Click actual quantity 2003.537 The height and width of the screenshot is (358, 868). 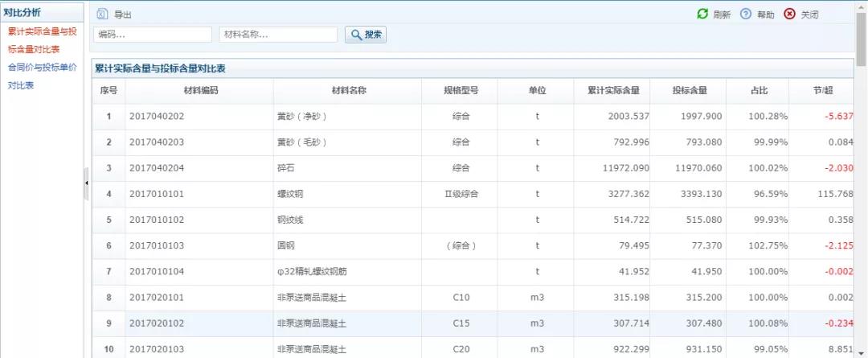[628, 117]
